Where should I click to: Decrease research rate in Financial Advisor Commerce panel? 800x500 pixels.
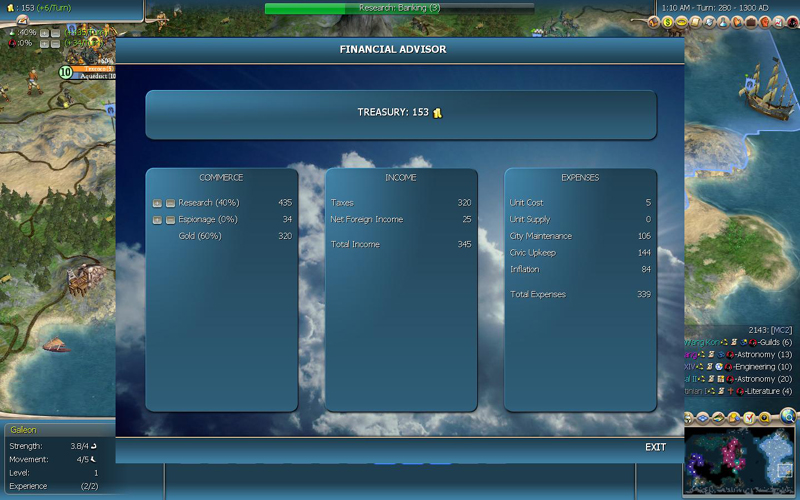point(170,203)
